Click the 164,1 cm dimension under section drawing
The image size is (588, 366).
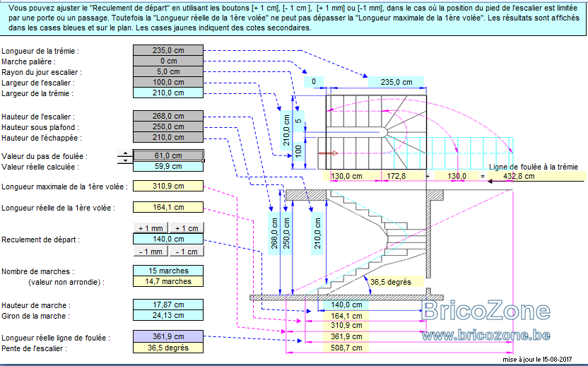pos(346,316)
